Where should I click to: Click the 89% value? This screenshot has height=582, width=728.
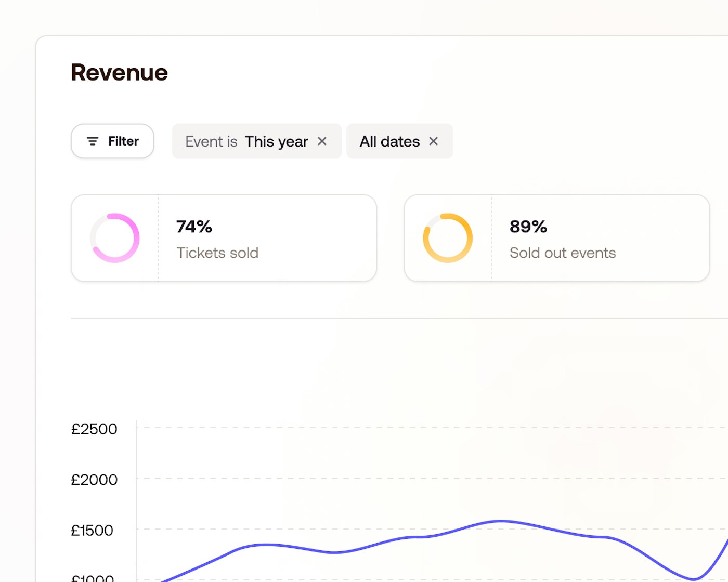point(528,227)
